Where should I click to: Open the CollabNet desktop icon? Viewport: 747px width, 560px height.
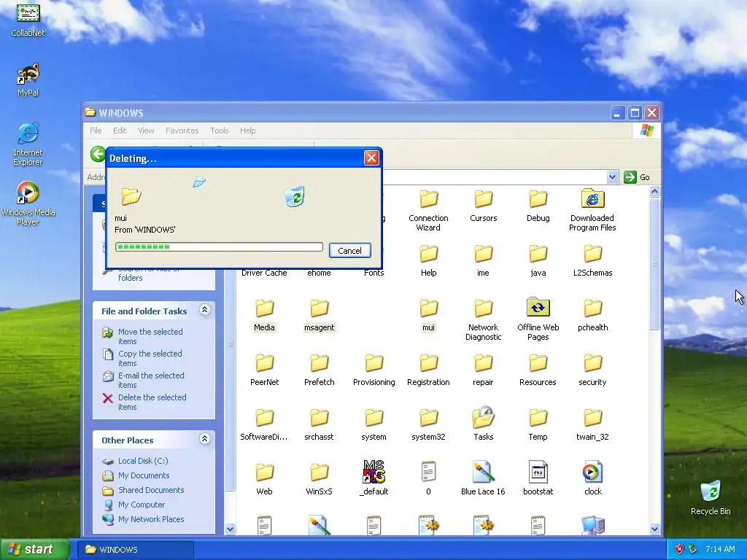pyautogui.click(x=28, y=20)
